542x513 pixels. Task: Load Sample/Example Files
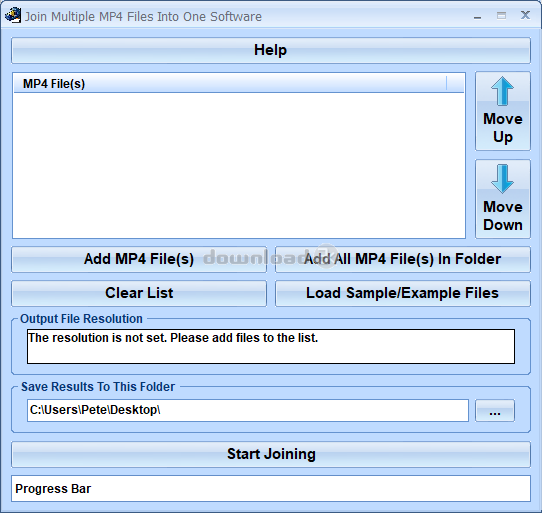tap(403, 293)
